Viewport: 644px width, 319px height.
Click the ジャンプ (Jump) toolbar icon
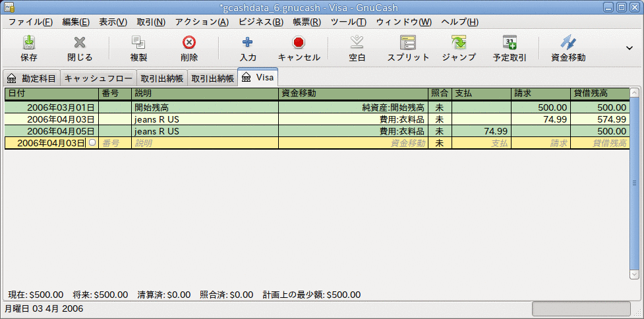click(459, 43)
